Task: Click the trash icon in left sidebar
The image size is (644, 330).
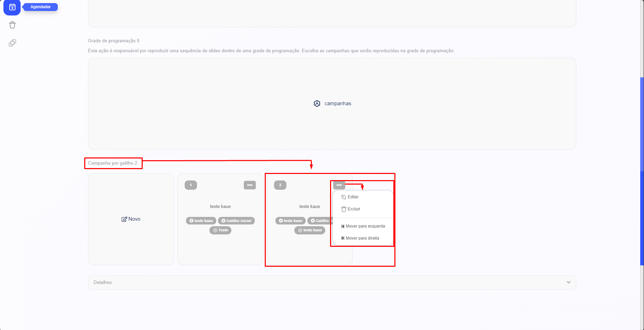Action: (12, 25)
